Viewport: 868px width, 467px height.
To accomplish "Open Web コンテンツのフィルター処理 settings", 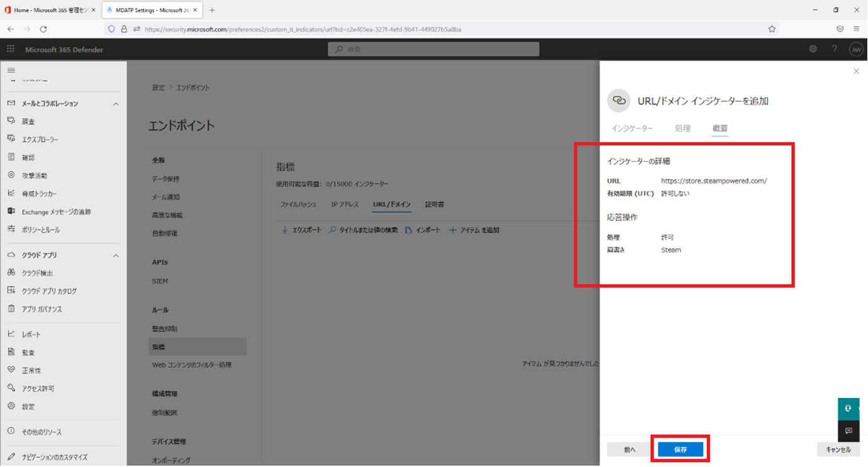I will pyautogui.click(x=191, y=365).
